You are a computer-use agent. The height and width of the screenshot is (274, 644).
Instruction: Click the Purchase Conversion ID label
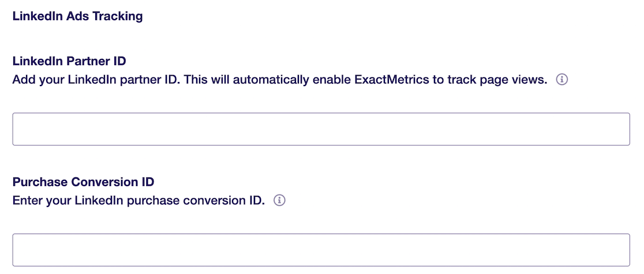click(83, 182)
